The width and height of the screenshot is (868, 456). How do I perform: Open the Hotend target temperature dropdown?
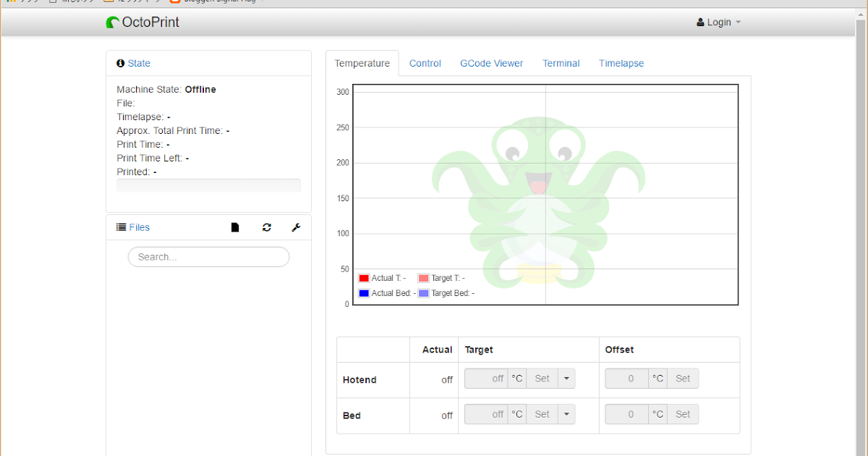pos(566,378)
